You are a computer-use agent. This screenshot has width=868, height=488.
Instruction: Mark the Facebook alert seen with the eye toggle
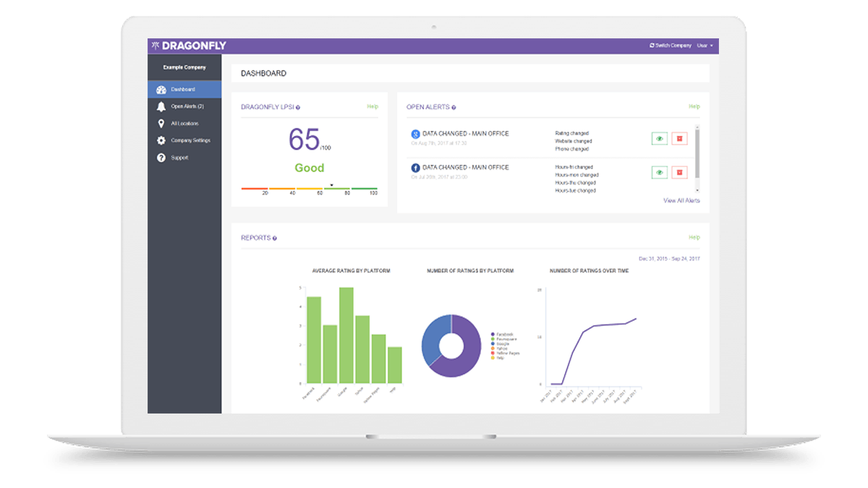(659, 172)
